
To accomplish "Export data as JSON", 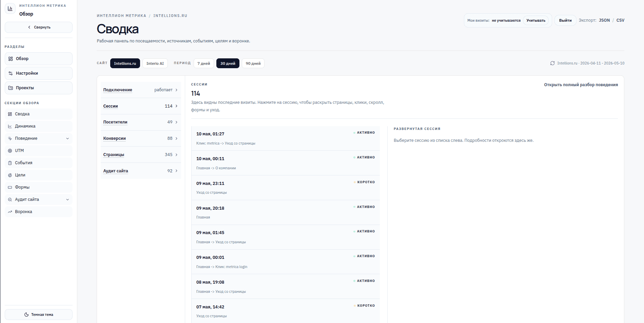I will [x=604, y=20].
